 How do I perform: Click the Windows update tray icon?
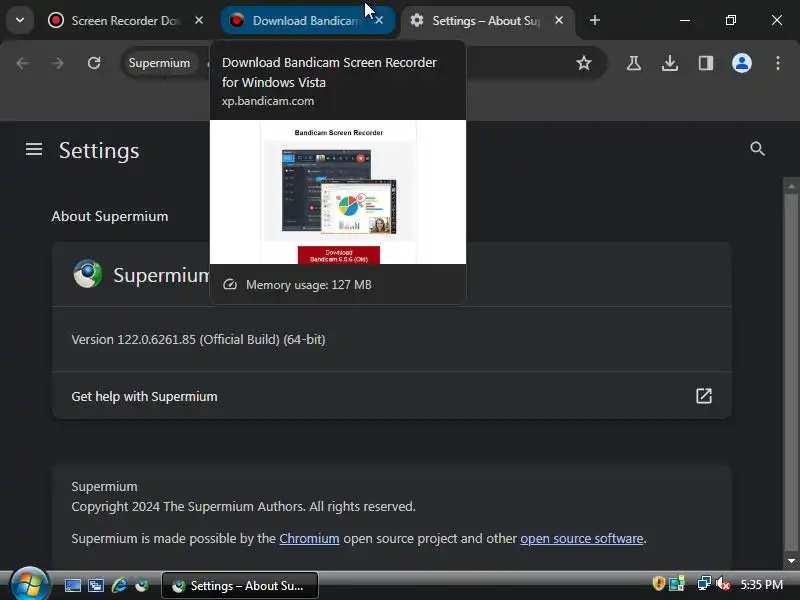[678, 584]
